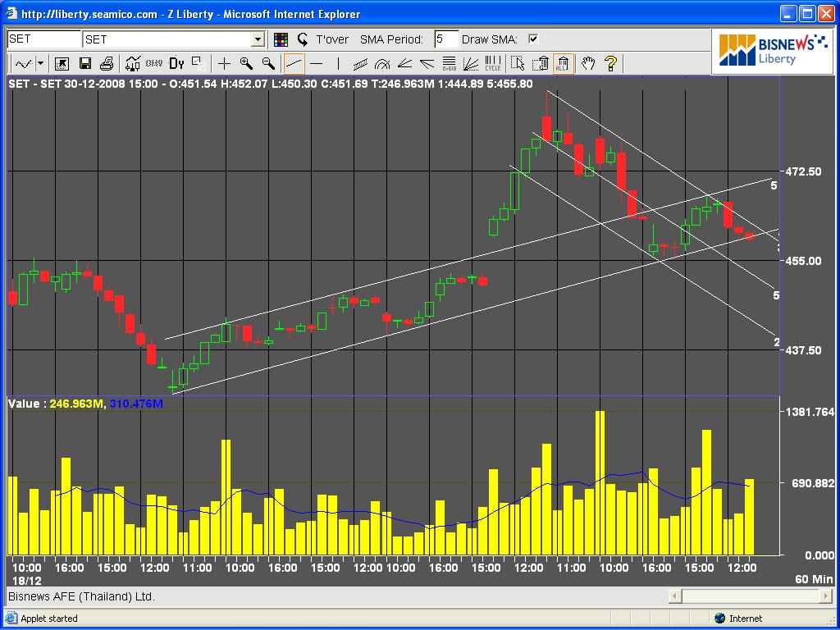
Task: Click the export chart window icon
Action: pyautogui.click(x=62, y=64)
